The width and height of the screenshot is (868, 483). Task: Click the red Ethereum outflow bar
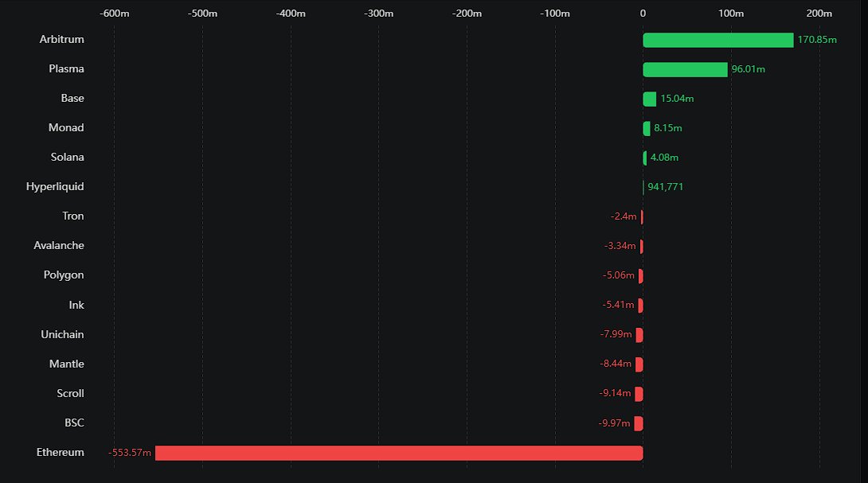[398, 453]
